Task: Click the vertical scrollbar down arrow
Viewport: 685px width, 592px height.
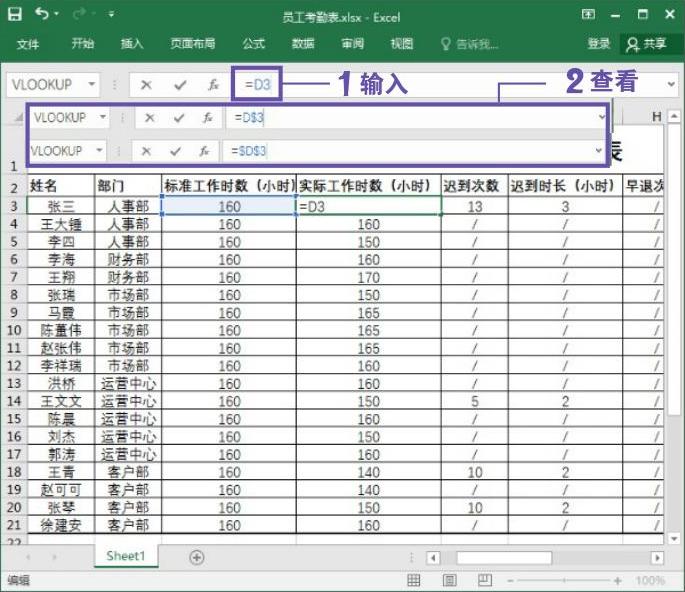Action: [x=674, y=539]
